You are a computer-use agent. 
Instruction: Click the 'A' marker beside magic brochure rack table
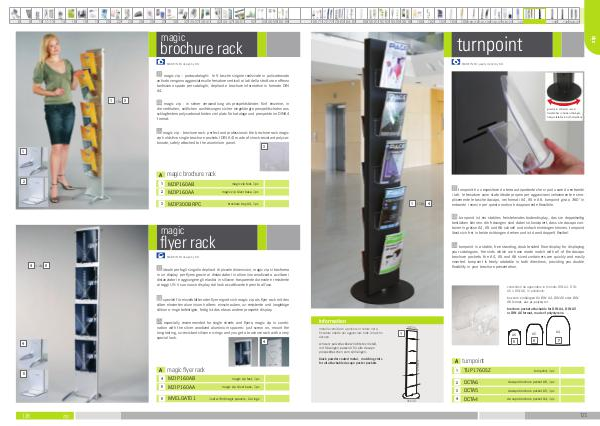point(161,174)
